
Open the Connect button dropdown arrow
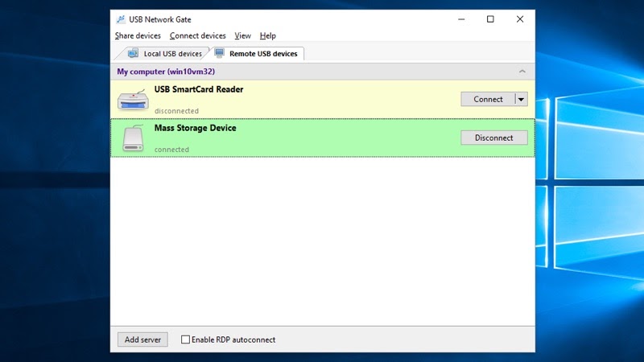coord(521,99)
